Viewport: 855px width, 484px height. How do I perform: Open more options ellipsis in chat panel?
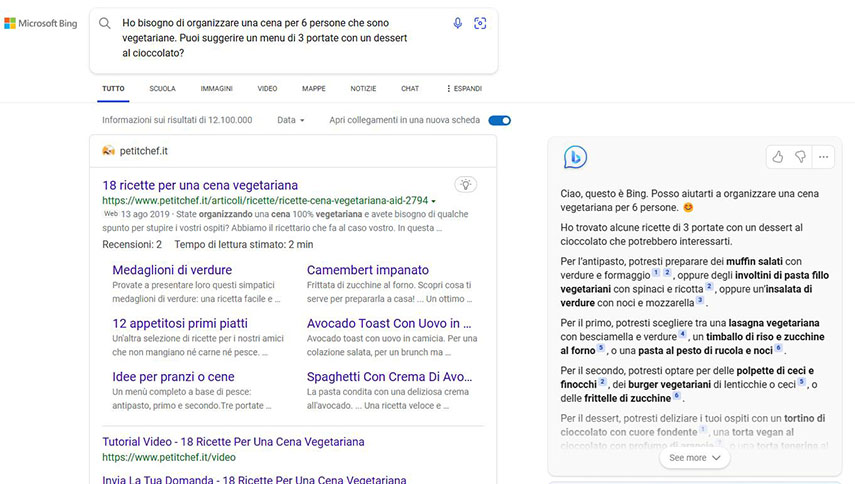(823, 157)
